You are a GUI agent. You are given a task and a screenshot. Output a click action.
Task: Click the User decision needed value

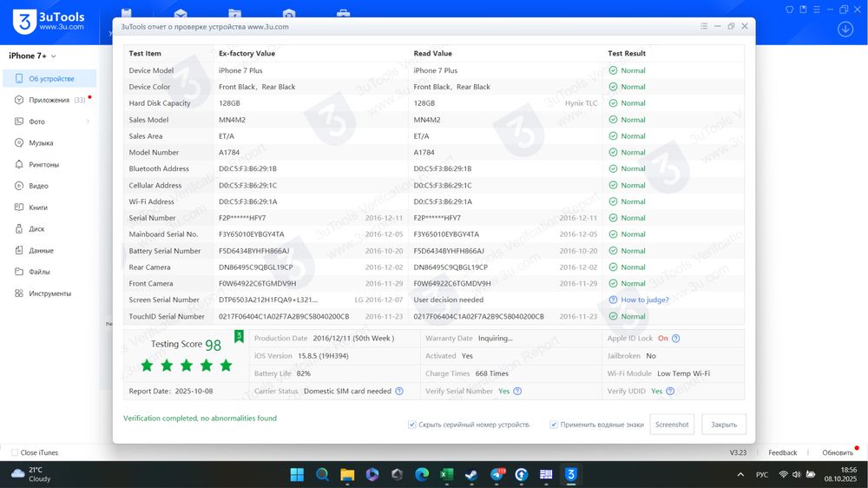pos(449,300)
